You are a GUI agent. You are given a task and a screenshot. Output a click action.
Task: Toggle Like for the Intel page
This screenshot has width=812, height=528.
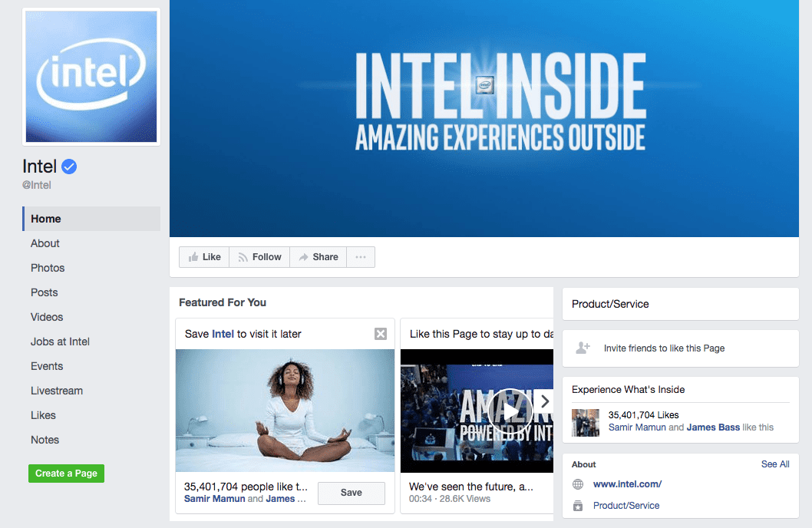tap(203, 256)
